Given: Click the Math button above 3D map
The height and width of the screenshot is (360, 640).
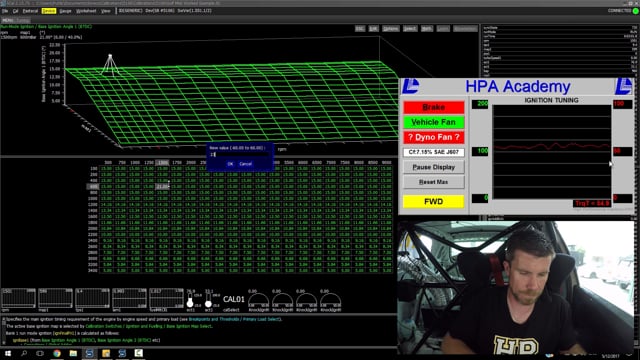Looking at the screenshot, I should tap(427, 29).
